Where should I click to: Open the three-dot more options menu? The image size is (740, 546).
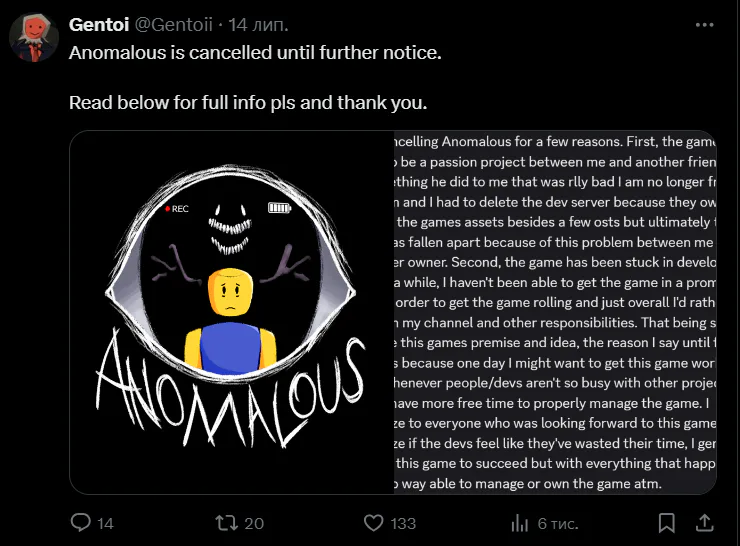coord(704,25)
